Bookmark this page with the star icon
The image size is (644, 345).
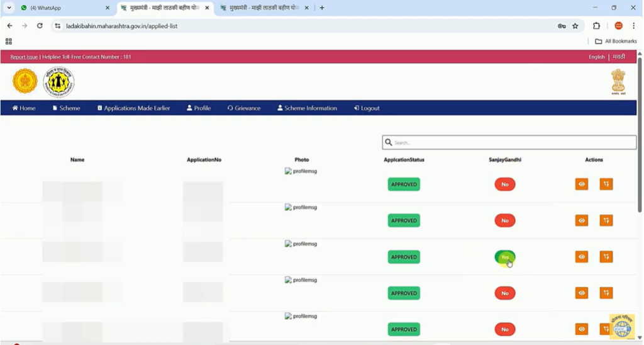point(575,26)
